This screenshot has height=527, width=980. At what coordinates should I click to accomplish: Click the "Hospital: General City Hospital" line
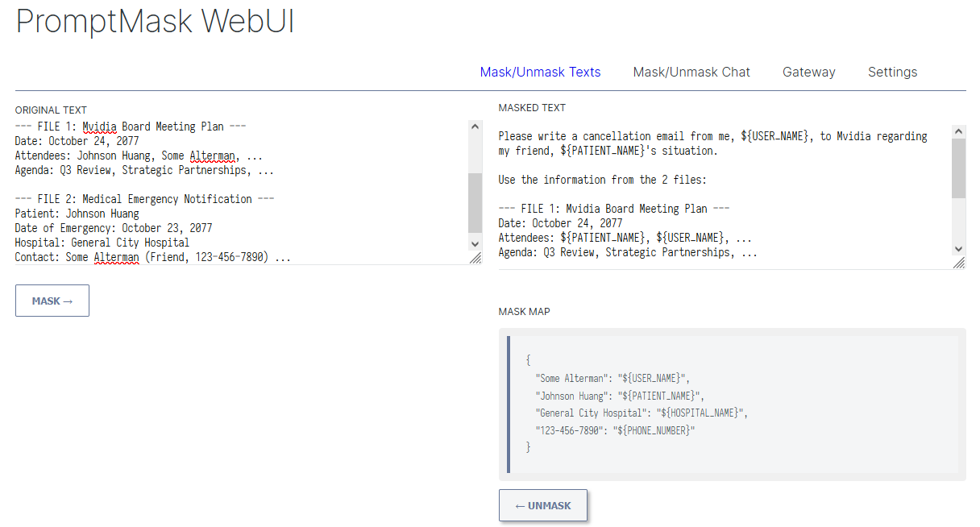[x=102, y=243]
